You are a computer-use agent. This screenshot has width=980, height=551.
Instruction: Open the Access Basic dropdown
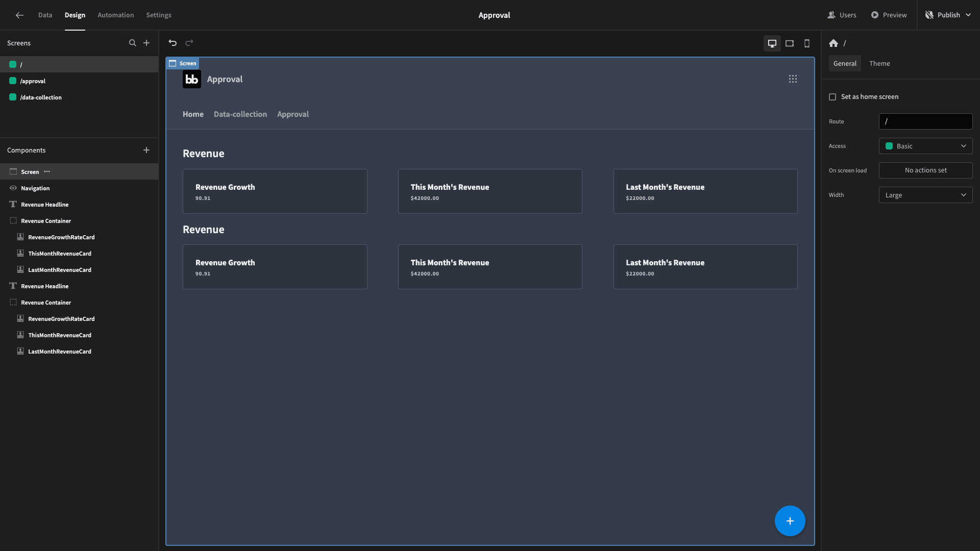tap(925, 146)
